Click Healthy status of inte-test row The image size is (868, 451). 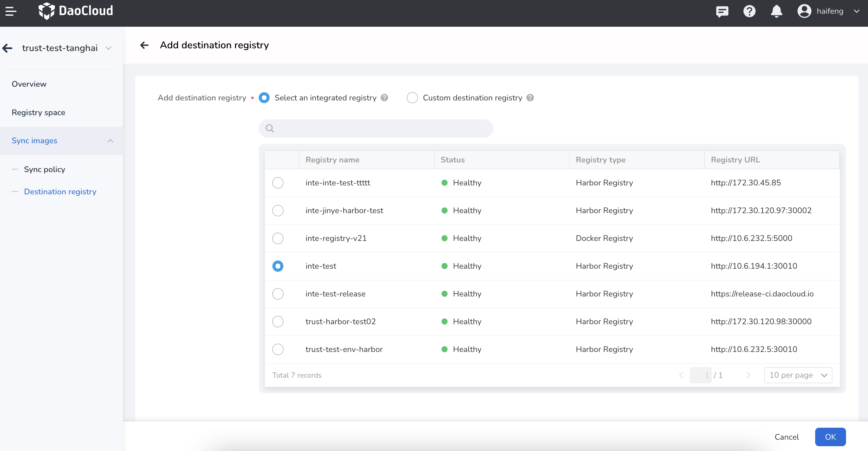tap(461, 266)
